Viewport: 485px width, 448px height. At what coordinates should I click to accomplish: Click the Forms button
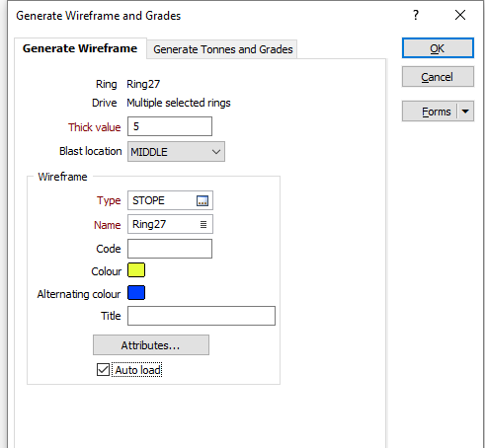point(430,112)
